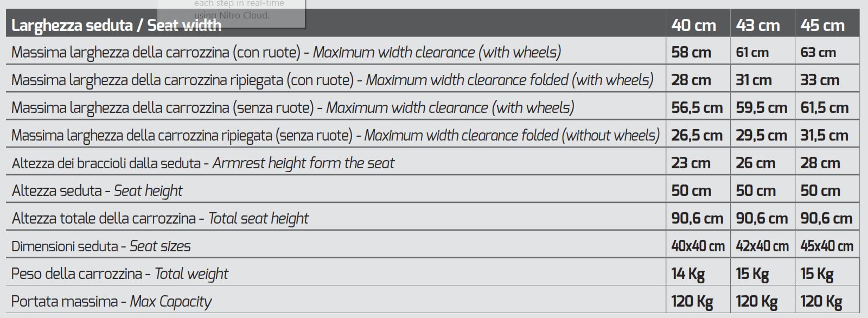This screenshot has height=318, width=868.
Task: Select the 43 cm column header
Action: point(757,26)
